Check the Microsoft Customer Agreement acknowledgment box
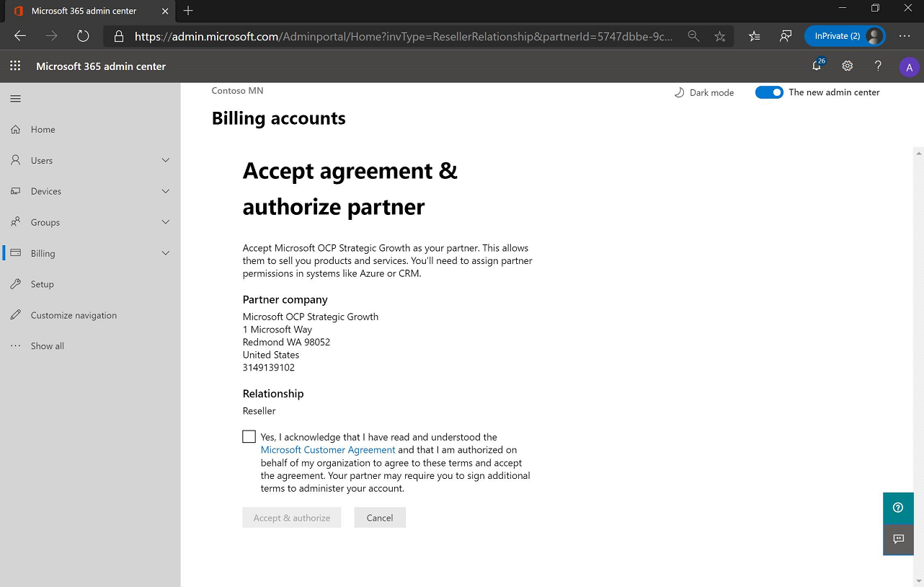This screenshot has width=924, height=587. click(249, 437)
